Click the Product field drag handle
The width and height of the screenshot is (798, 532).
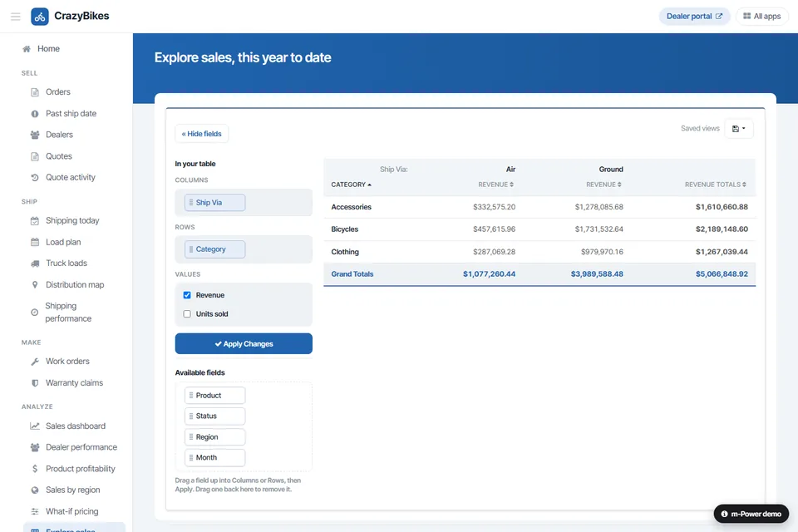click(191, 396)
